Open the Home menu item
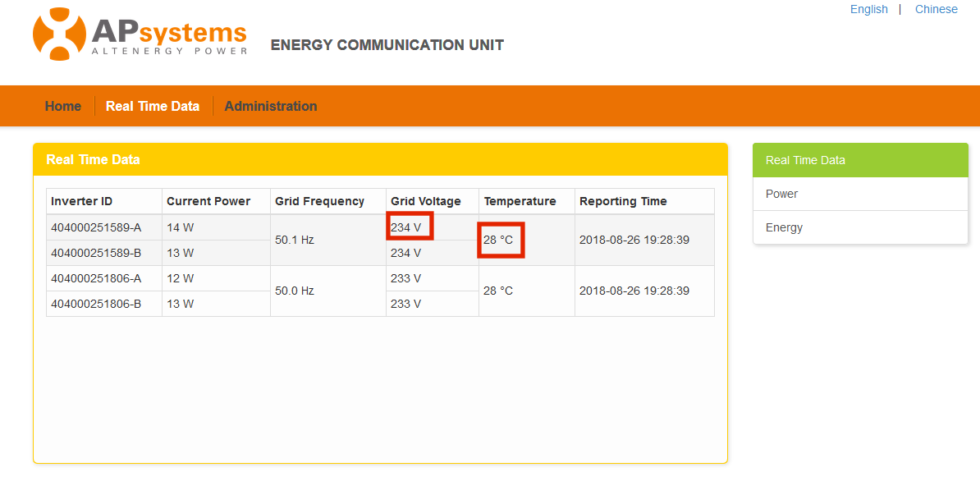Screen dimensions: 980x481 63,106
